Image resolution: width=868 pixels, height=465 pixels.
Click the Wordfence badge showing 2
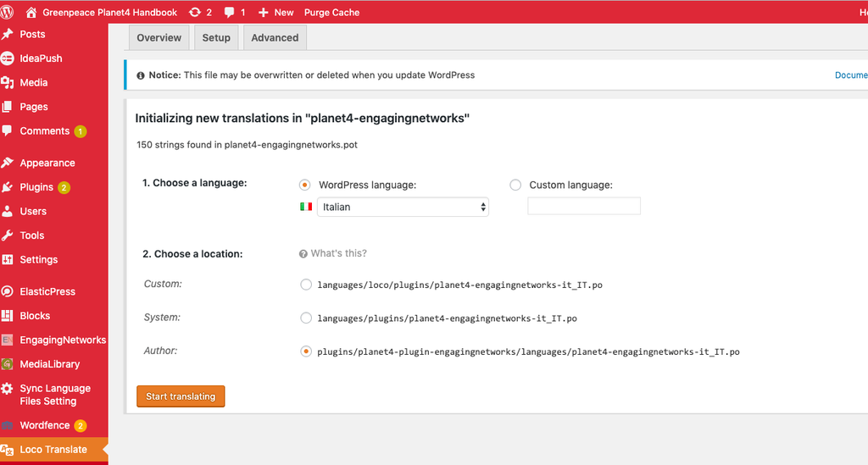(x=81, y=426)
